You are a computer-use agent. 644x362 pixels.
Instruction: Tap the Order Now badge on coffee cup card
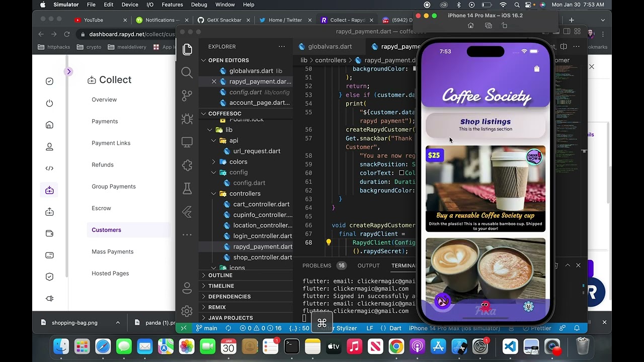coord(534,157)
